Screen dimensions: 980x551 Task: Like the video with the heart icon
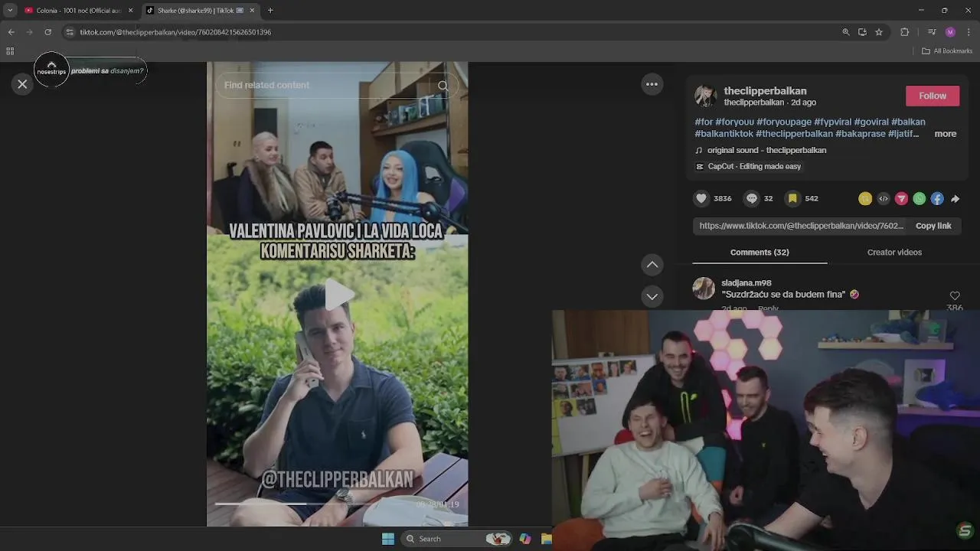(x=701, y=198)
